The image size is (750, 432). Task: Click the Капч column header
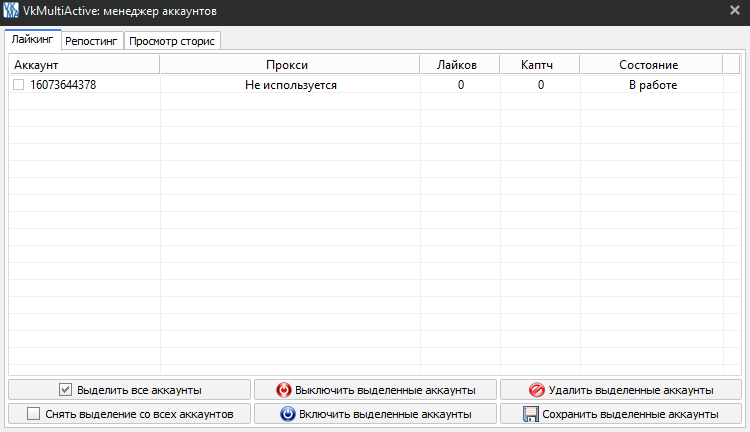540,65
